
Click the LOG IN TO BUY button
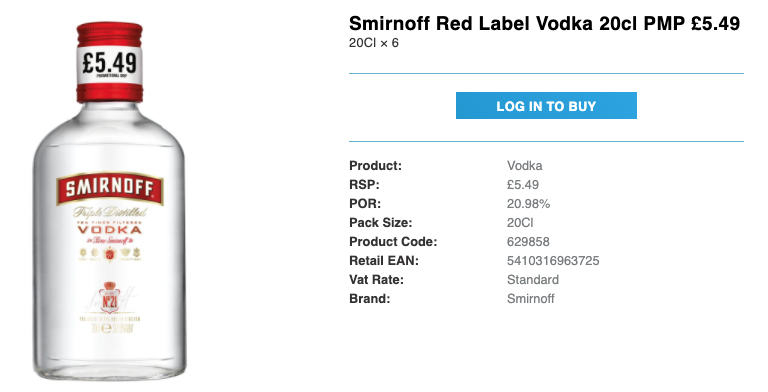click(546, 105)
